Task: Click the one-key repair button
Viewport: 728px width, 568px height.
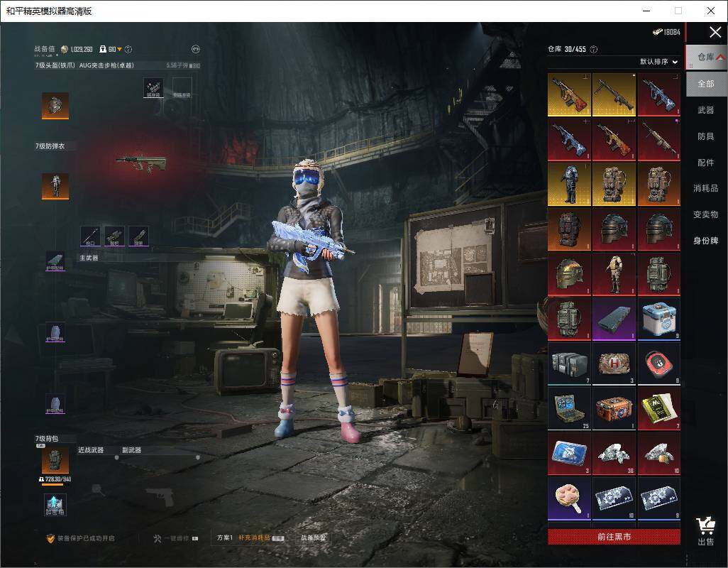Action: click(175, 538)
